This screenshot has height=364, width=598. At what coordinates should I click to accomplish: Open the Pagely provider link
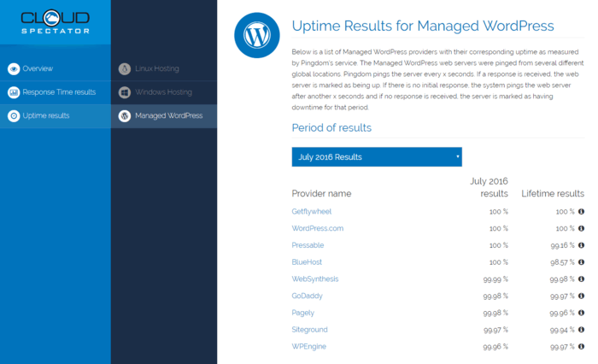[x=302, y=313]
